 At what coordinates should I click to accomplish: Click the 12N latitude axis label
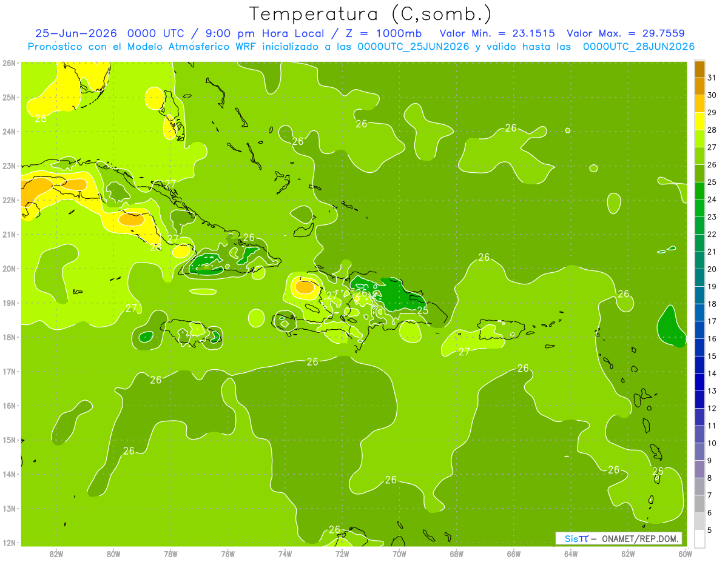tap(9, 543)
